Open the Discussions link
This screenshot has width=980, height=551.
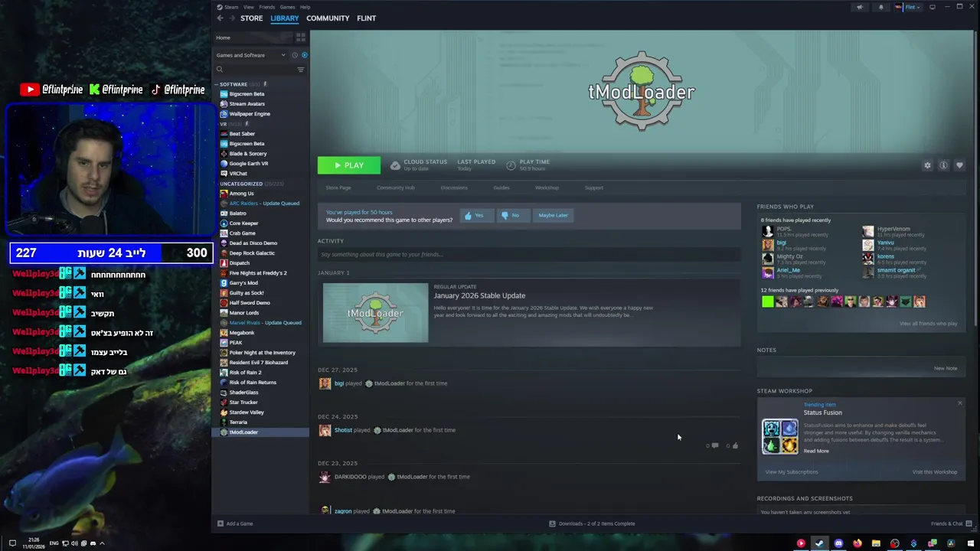click(x=454, y=187)
